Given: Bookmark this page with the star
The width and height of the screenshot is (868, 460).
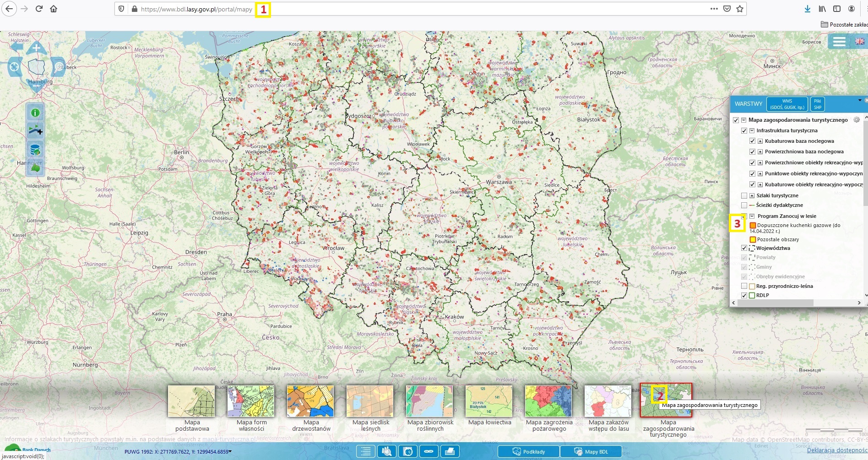Looking at the screenshot, I should [x=740, y=9].
